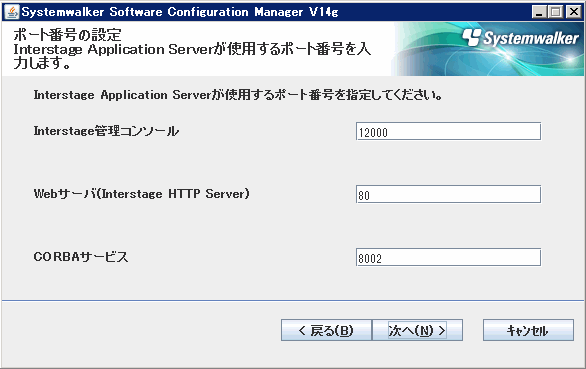This screenshot has height=369, width=586.
Task: Click the Java icon in the title bar
Action: [12, 12]
